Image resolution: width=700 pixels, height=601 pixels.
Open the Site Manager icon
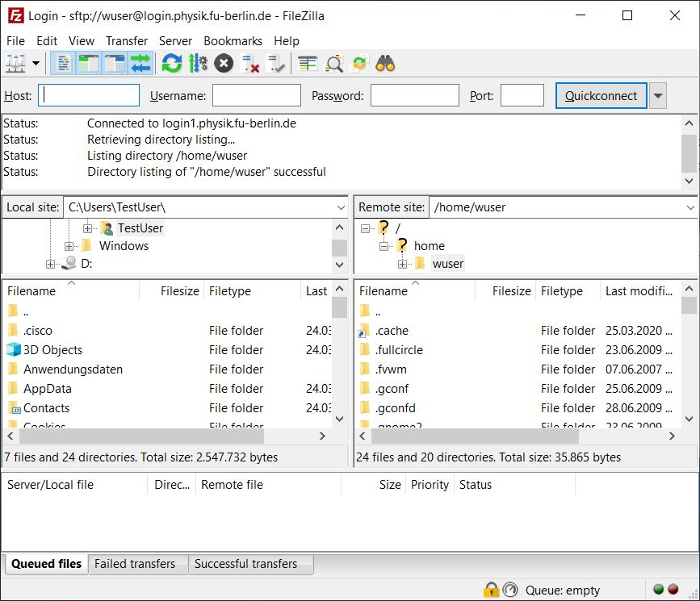16,64
